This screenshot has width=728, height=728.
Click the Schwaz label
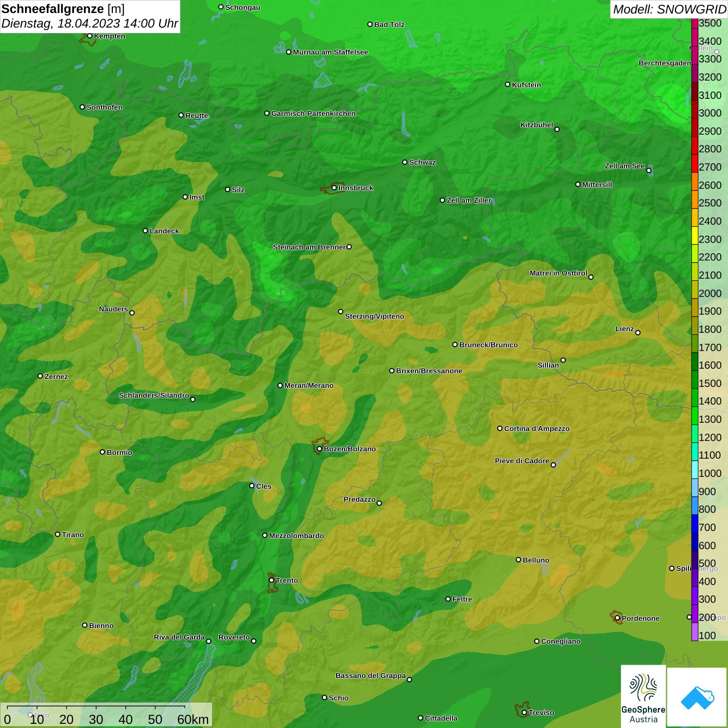point(422,162)
